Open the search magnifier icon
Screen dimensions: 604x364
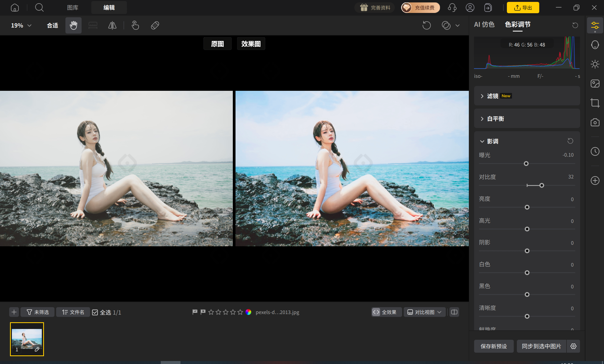[39, 8]
